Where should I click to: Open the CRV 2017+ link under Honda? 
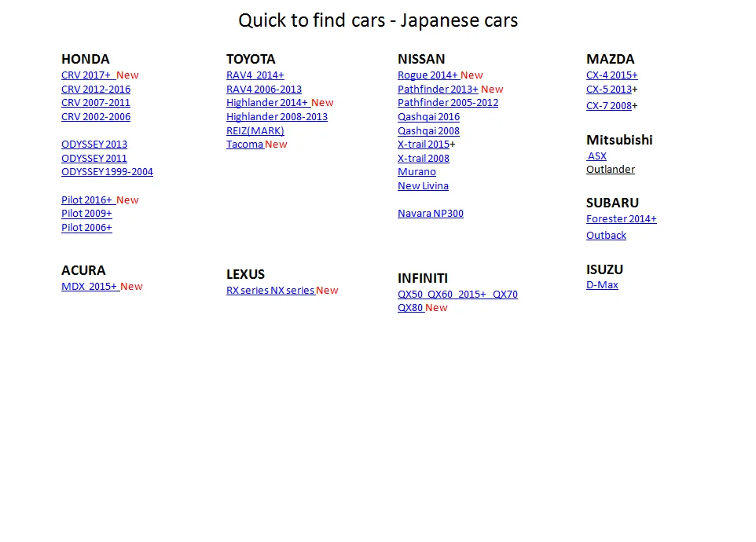[x=86, y=75]
